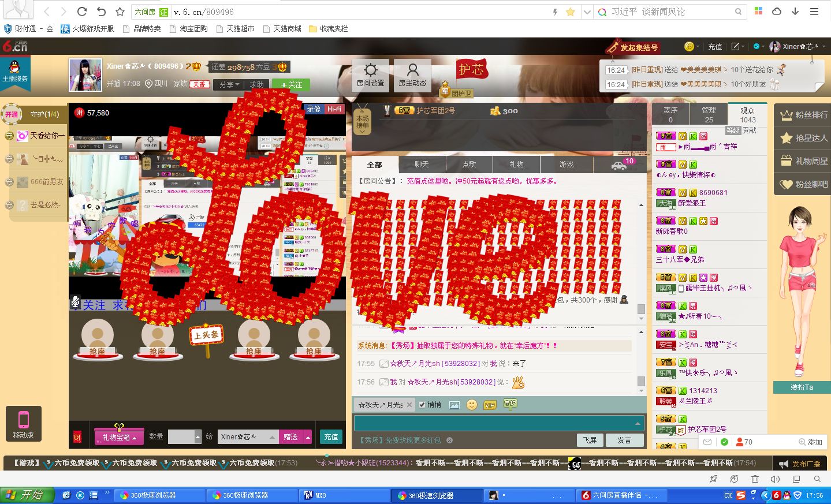Click the undo/restore closed tab icon
The width and height of the screenshot is (831, 504).
click(x=101, y=12)
